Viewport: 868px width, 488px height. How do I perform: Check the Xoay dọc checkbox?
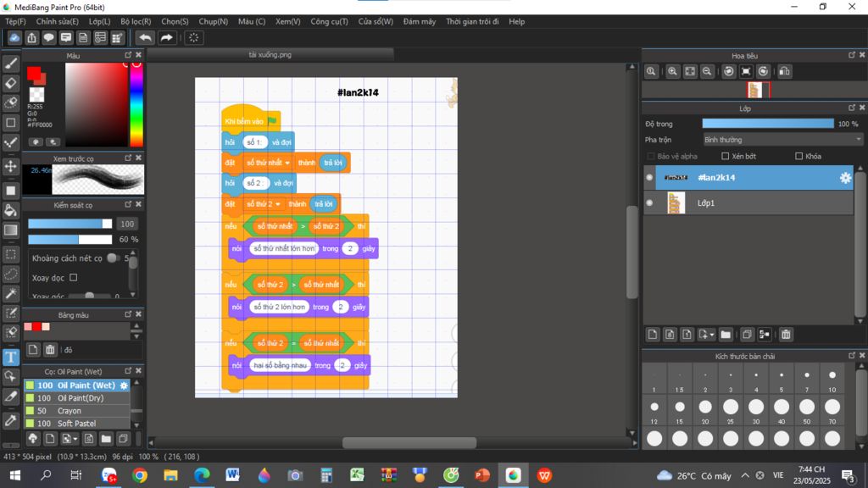tap(73, 277)
